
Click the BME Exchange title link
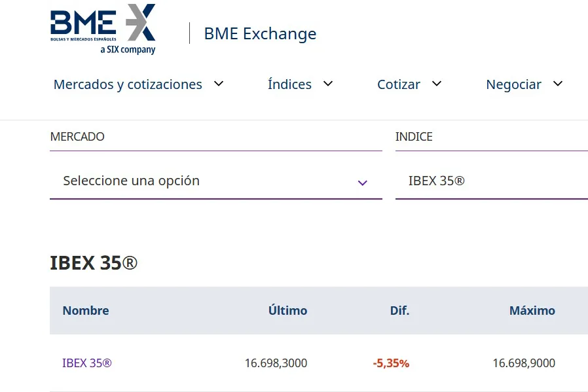[x=260, y=33]
